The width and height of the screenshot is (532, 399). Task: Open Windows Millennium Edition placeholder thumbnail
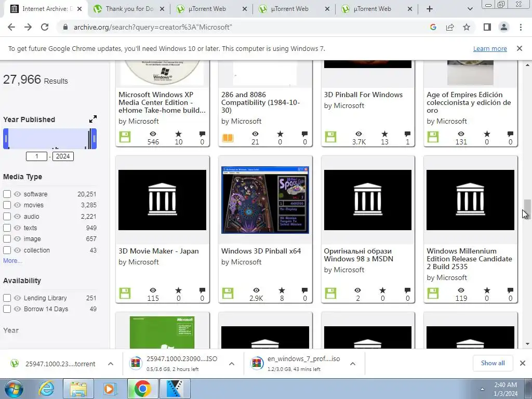470,200
